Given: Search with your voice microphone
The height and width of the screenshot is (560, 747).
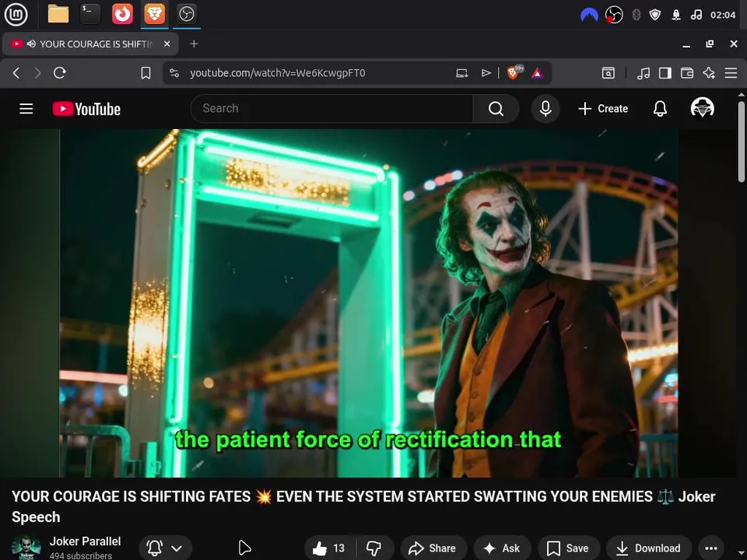Looking at the screenshot, I should 545,109.
